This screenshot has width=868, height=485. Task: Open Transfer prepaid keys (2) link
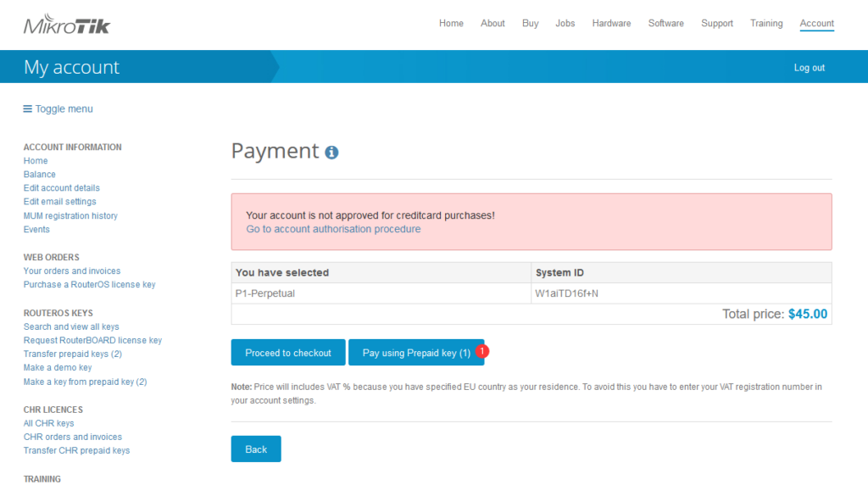(x=73, y=354)
